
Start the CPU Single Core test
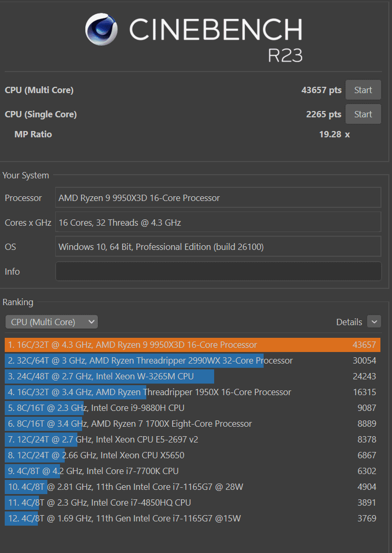pyautogui.click(x=363, y=114)
